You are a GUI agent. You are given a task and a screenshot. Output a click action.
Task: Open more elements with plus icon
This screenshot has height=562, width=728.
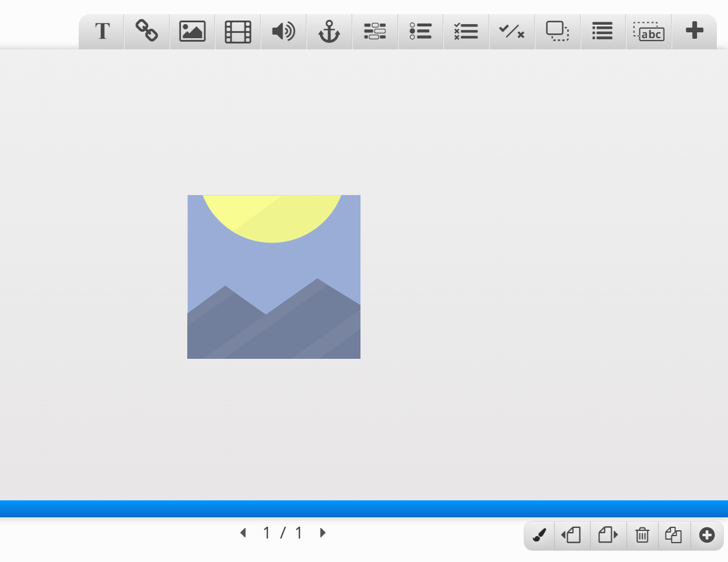[x=695, y=31]
